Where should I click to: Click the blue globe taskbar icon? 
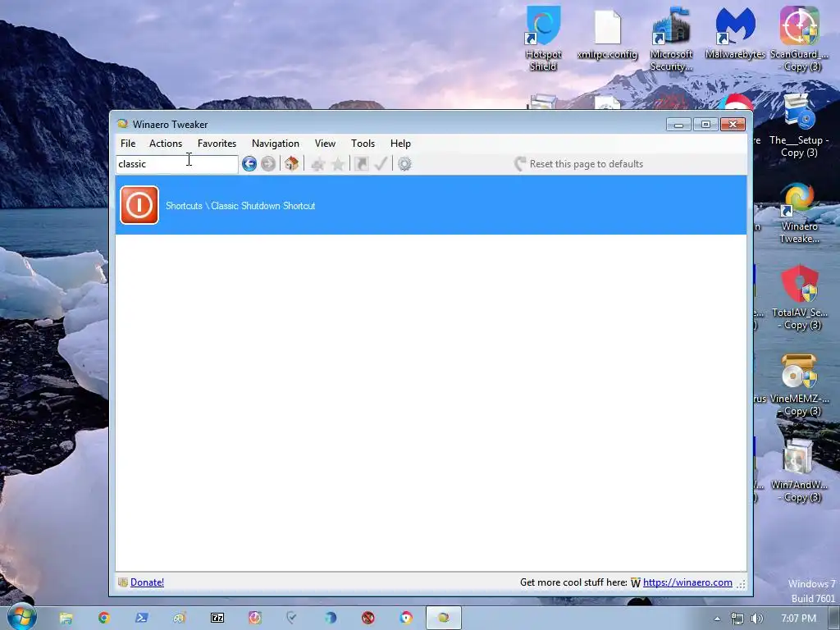pyautogui.click(x=331, y=619)
